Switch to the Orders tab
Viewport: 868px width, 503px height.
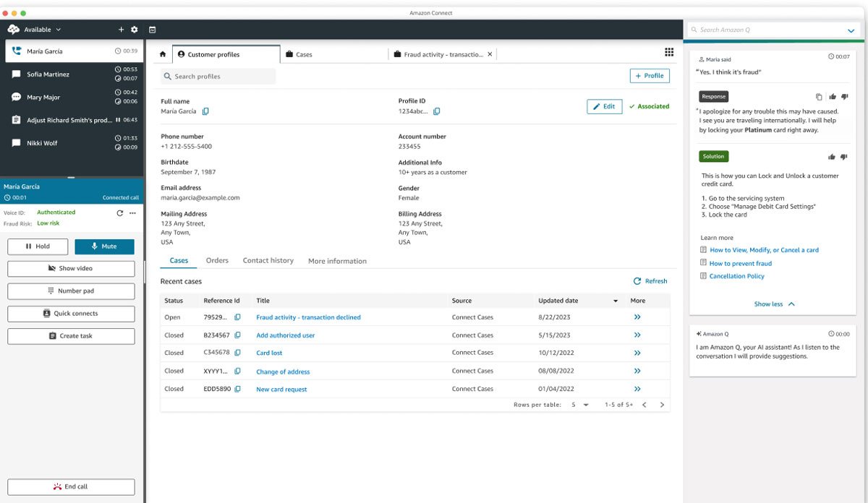tap(217, 261)
